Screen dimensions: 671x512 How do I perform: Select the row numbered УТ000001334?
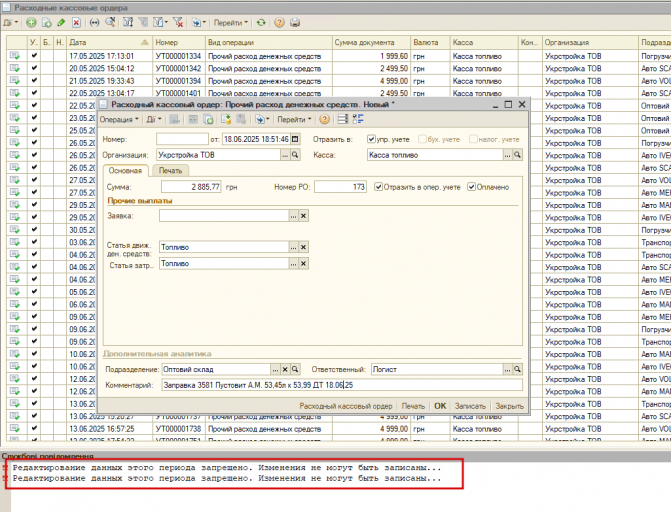[338, 56]
